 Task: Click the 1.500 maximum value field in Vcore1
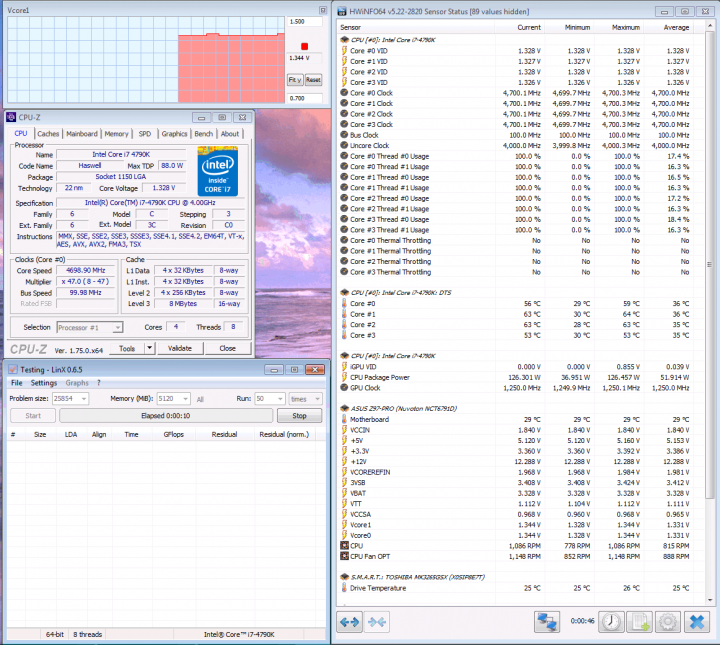click(304, 22)
